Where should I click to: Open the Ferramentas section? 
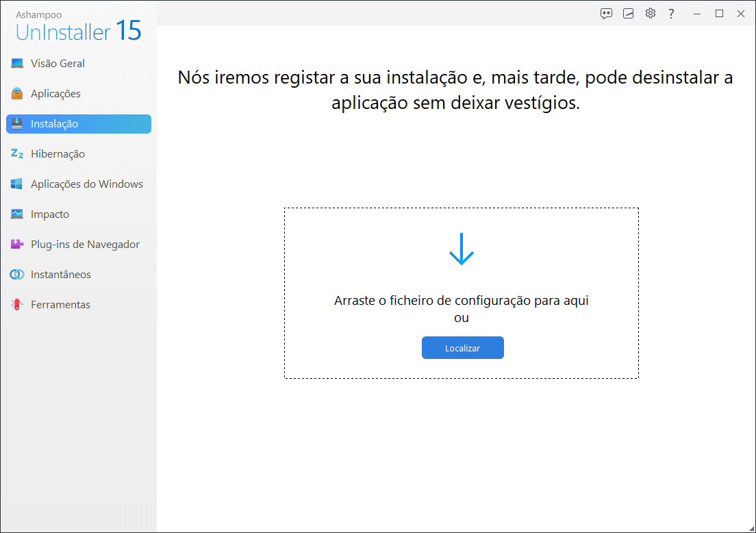(x=79, y=304)
